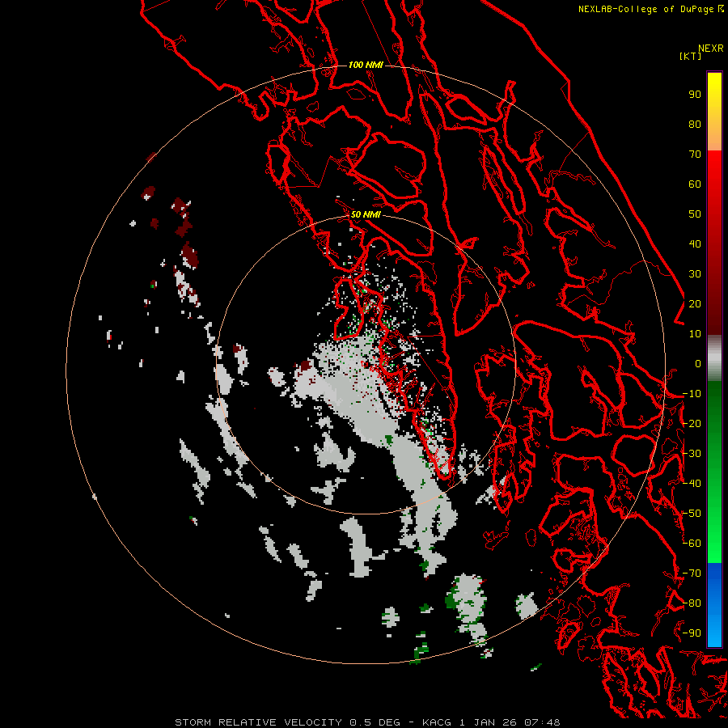Click the 30 value on the velocity scale

coord(695,274)
